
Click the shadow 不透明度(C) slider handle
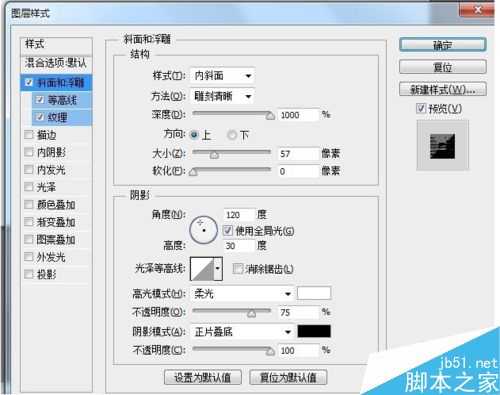(270, 351)
